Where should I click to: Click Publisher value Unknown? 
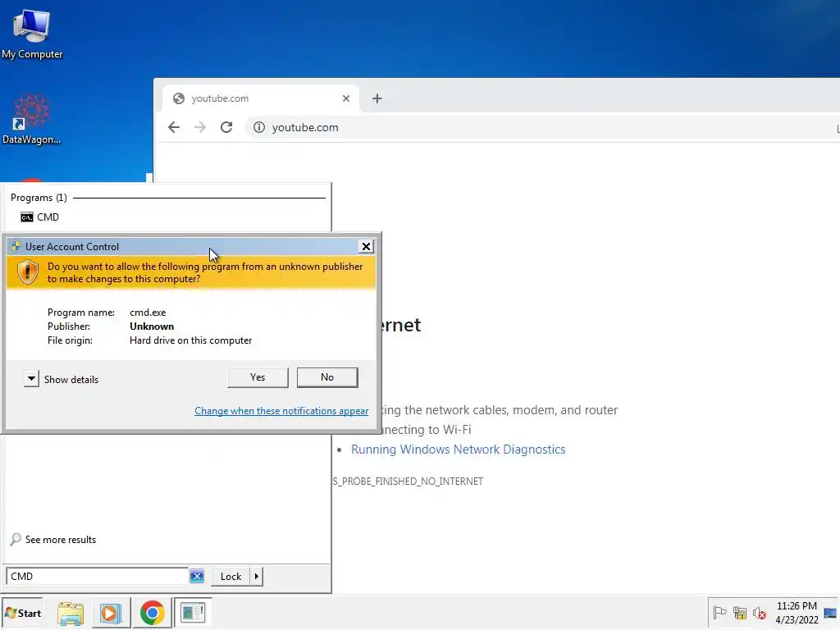(x=152, y=326)
